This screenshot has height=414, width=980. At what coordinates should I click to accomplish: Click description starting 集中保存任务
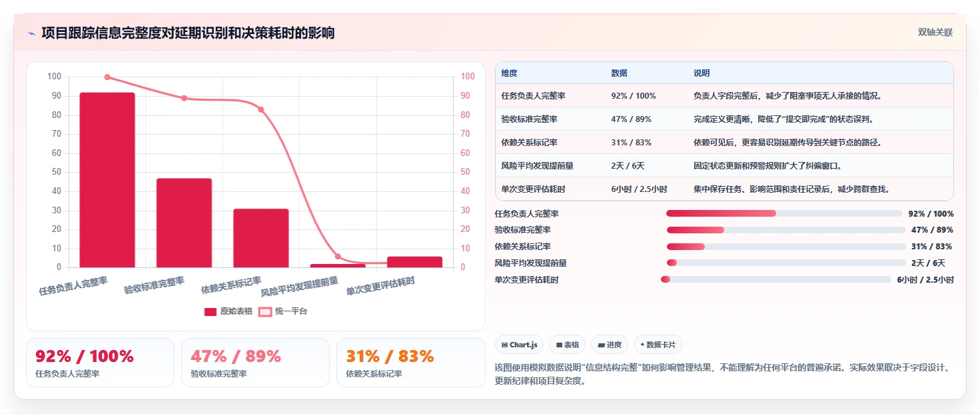click(x=792, y=189)
